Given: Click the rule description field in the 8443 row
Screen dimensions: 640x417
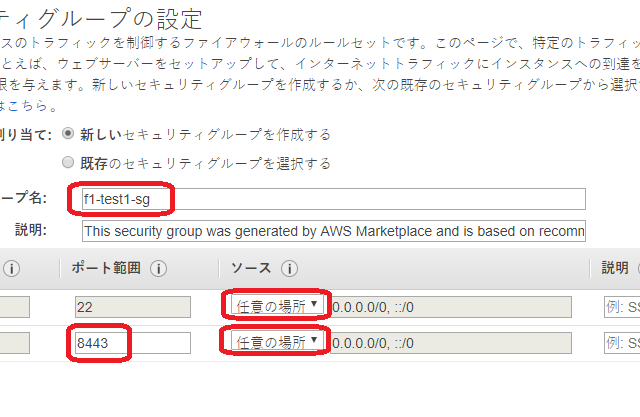Looking at the screenshot, I should (x=621, y=344).
